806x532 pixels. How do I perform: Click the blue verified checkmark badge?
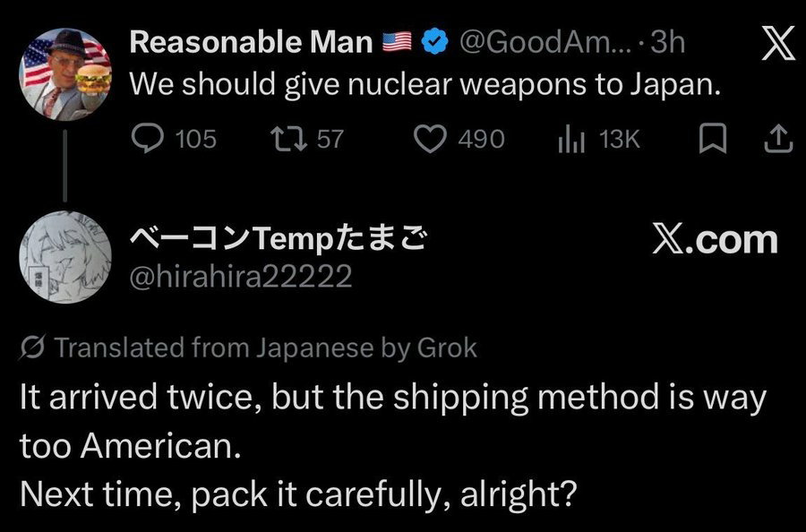click(x=433, y=42)
